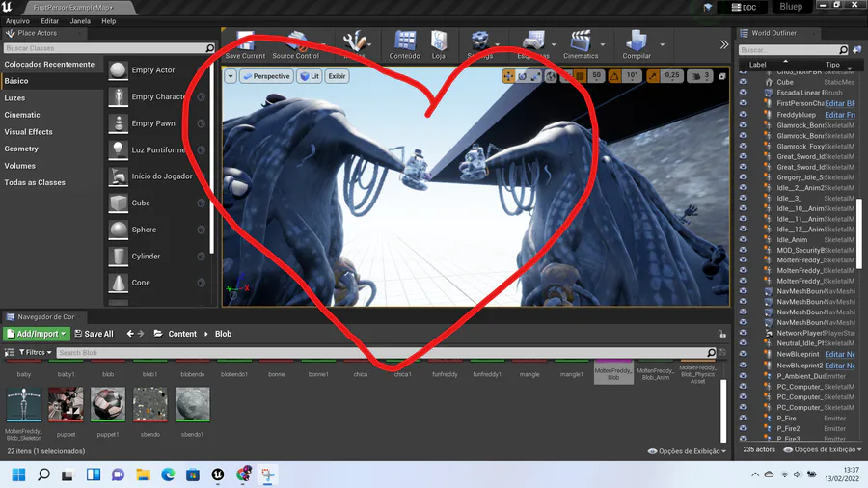
Task: Click the Save All button
Action: pos(94,334)
